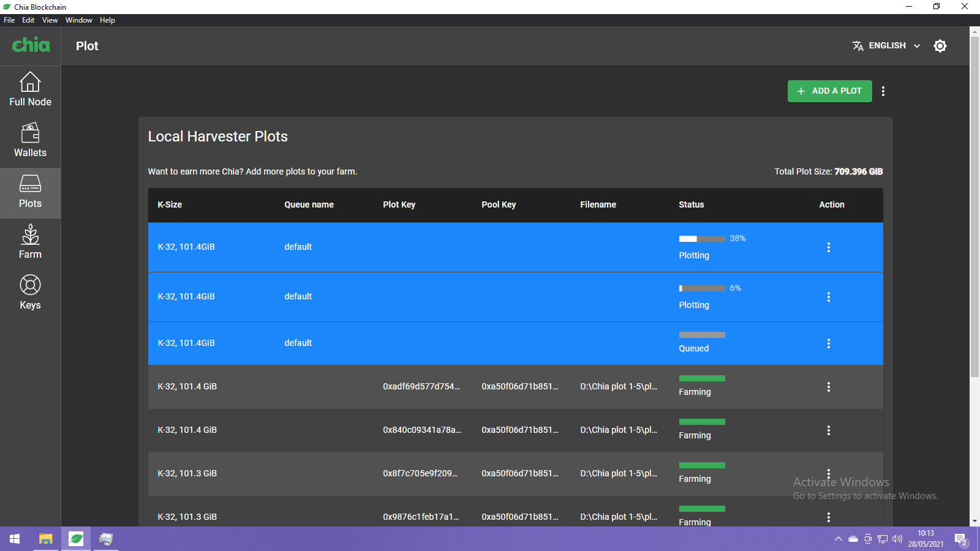Image resolution: width=980 pixels, height=551 pixels.
Task: Show hidden system tray icons
Action: [x=838, y=539]
